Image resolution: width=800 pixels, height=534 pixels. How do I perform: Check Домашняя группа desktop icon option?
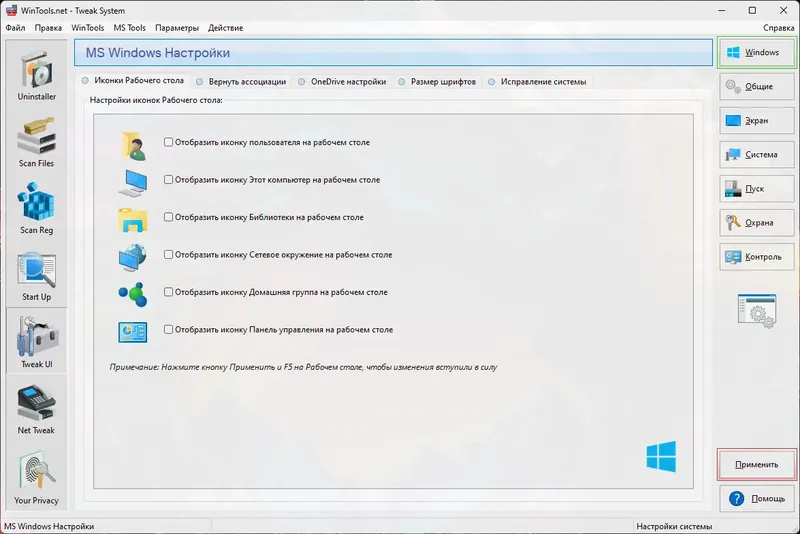point(168,292)
